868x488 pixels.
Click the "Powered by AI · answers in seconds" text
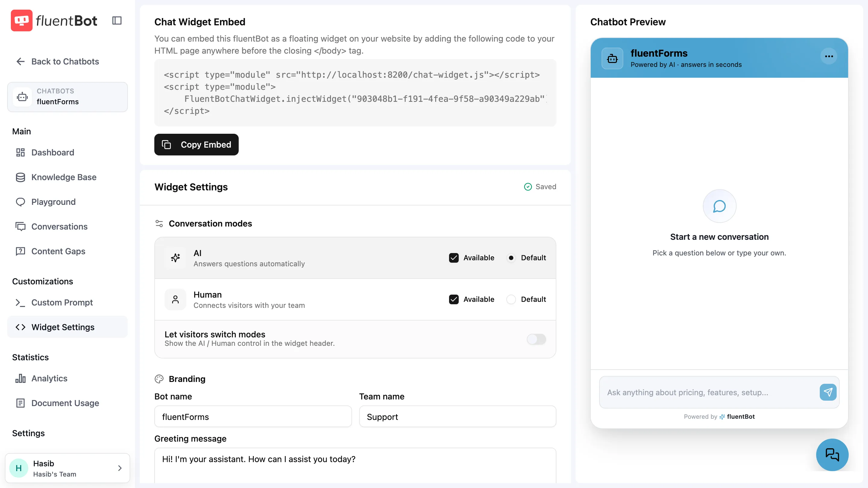[x=686, y=64]
